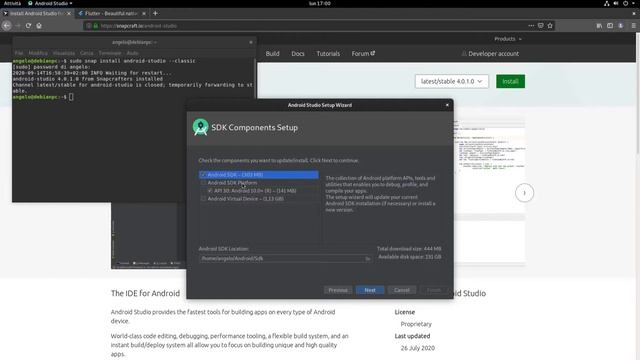The width and height of the screenshot is (640, 360).
Task: Open the Visualizza menu in terminal window
Action: coord(64,53)
